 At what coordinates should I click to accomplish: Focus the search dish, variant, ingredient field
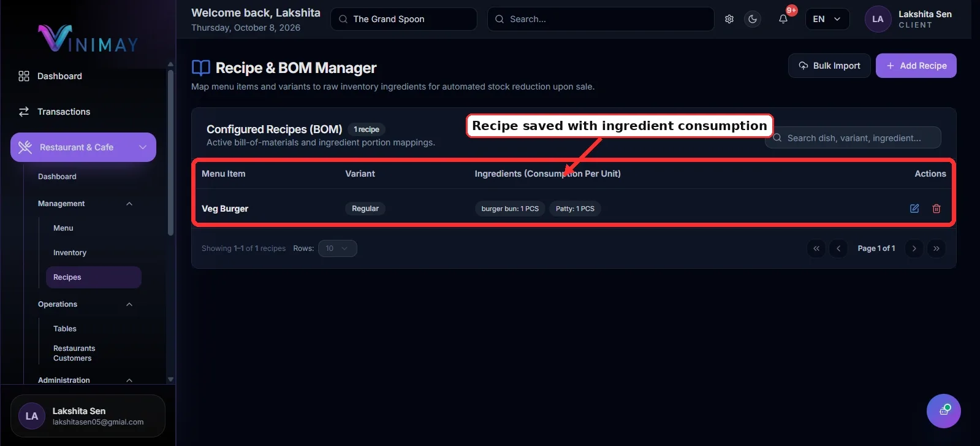coord(853,138)
